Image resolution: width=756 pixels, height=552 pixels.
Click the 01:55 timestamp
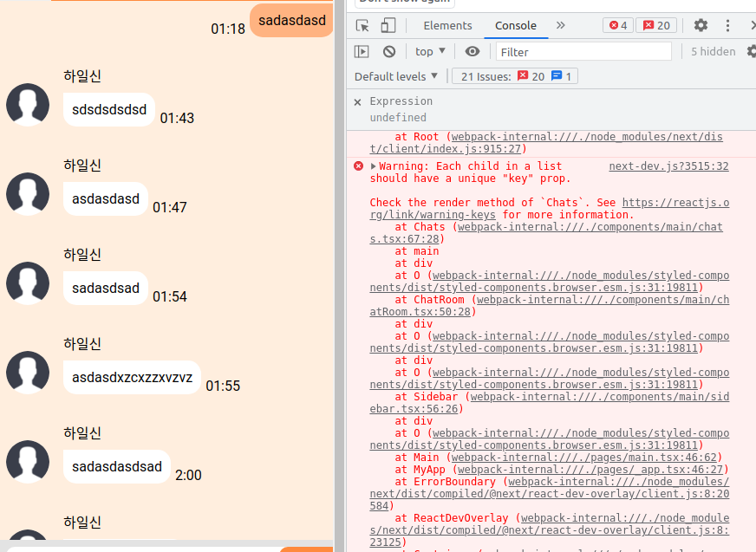coord(223,386)
